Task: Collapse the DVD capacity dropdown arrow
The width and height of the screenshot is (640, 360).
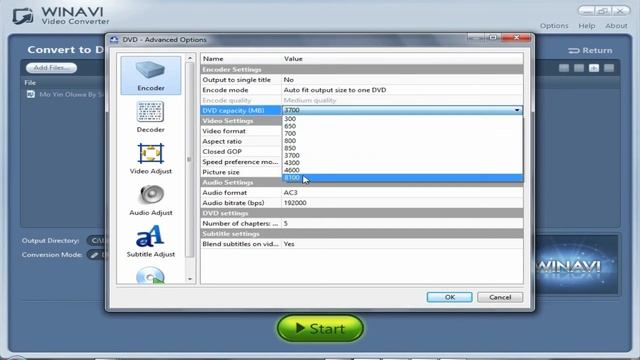Action: [517, 110]
